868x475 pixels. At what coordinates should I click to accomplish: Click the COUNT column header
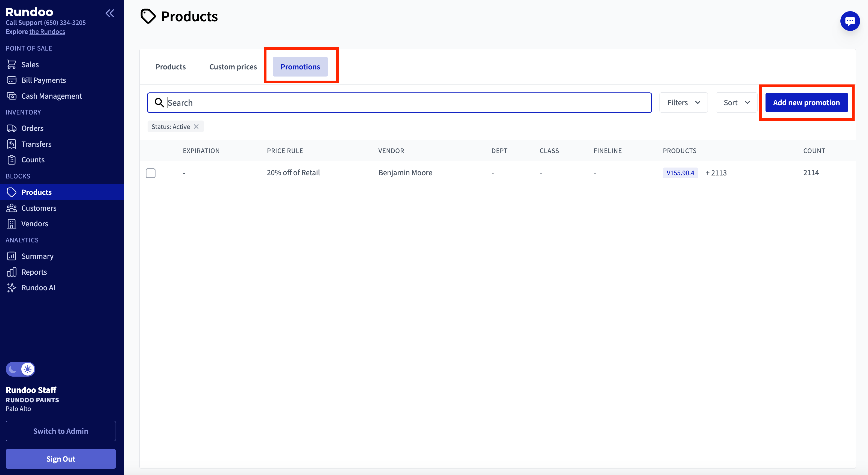tap(814, 151)
